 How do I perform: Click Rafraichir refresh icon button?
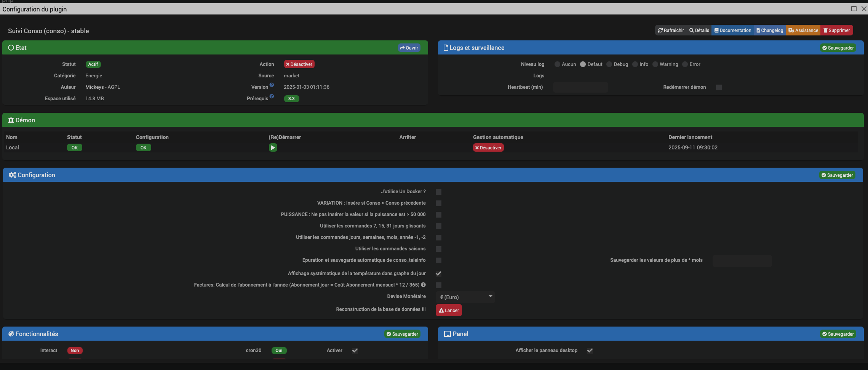coord(671,30)
